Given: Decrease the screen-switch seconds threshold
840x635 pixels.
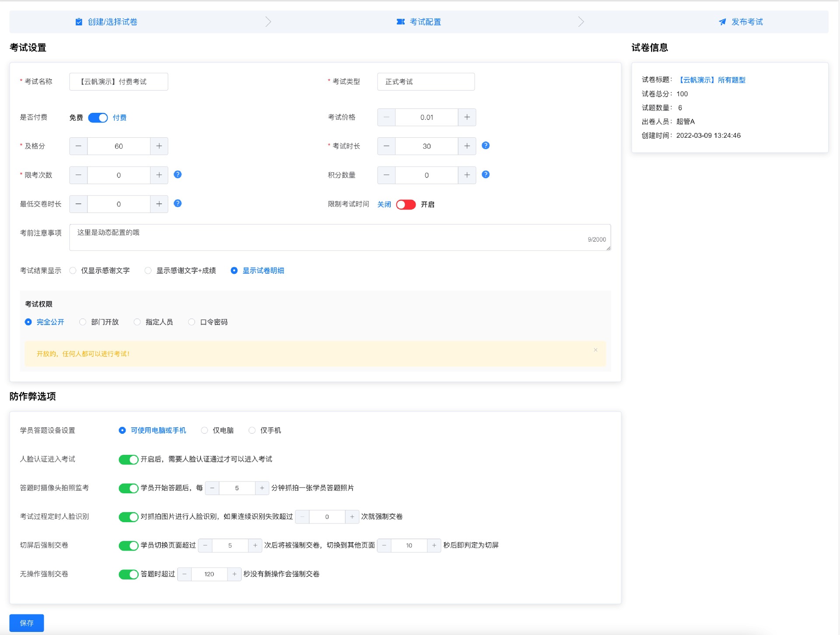Looking at the screenshot, I should click(384, 545).
